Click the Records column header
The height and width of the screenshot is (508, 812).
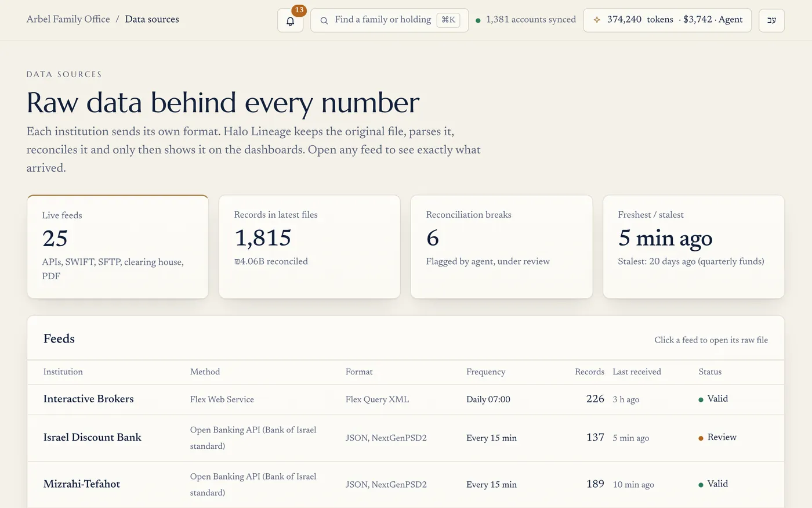click(589, 372)
